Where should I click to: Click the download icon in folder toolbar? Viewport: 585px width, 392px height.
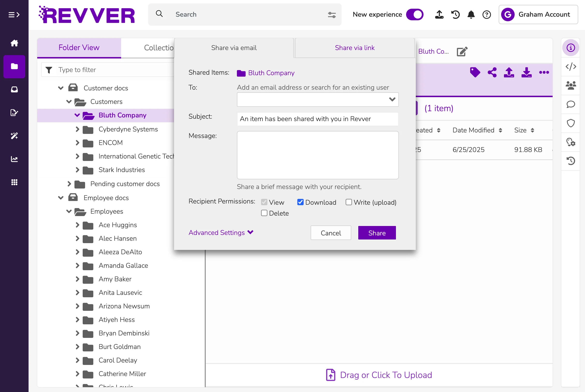526,73
